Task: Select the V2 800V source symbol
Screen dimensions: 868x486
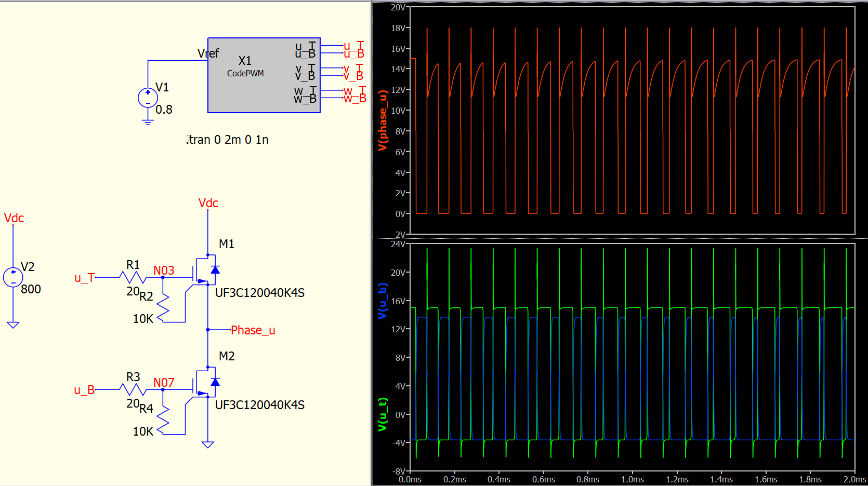Action: point(13,277)
